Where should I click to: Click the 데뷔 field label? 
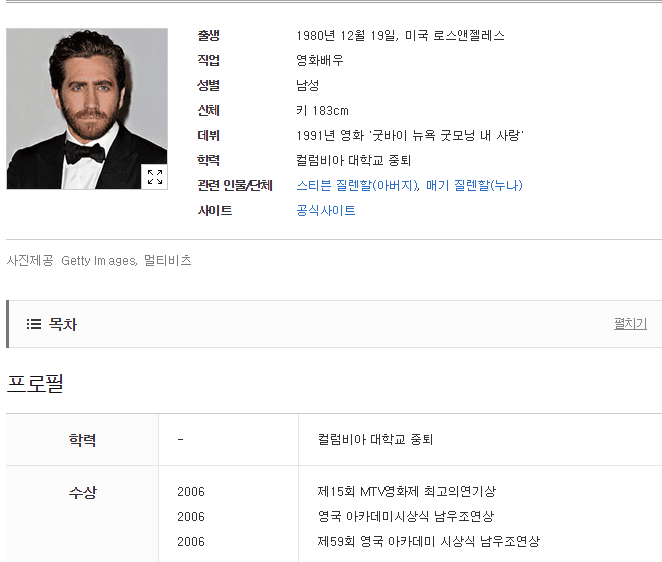tap(209, 136)
